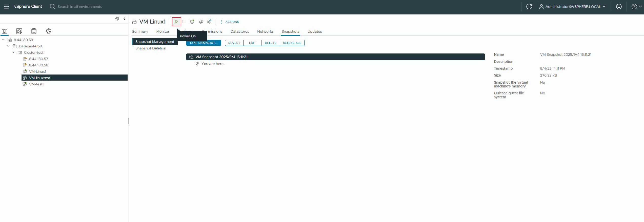Select VM-test1 in the inventory tree
644x222 pixels.
point(36,84)
